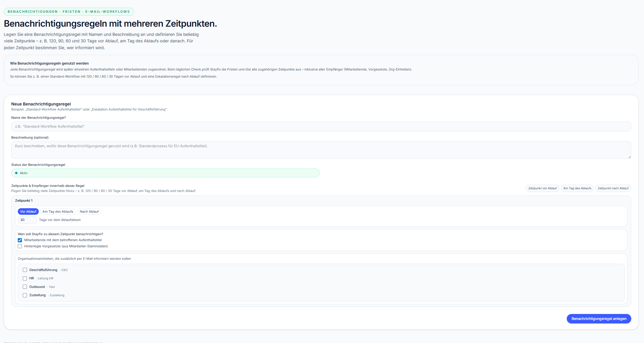The width and height of the screenshot is (644, 343).
Task: Switch to Nach Ablauf option
Action: pyautogui.click(x=89, y=211)
